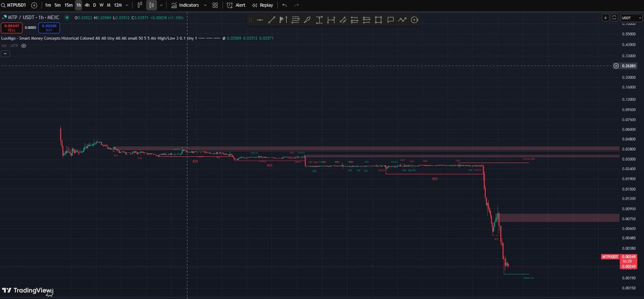Image resolution: width=644 pixels, height=299 pixels.
Task: Click the red SELL 0.00247 button
Action: pos(11,27)
